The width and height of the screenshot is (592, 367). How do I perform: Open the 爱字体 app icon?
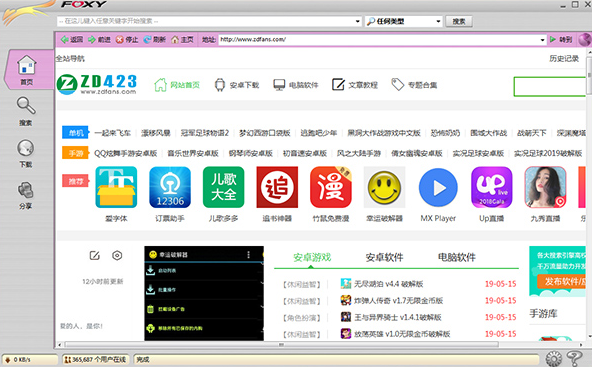116,187
